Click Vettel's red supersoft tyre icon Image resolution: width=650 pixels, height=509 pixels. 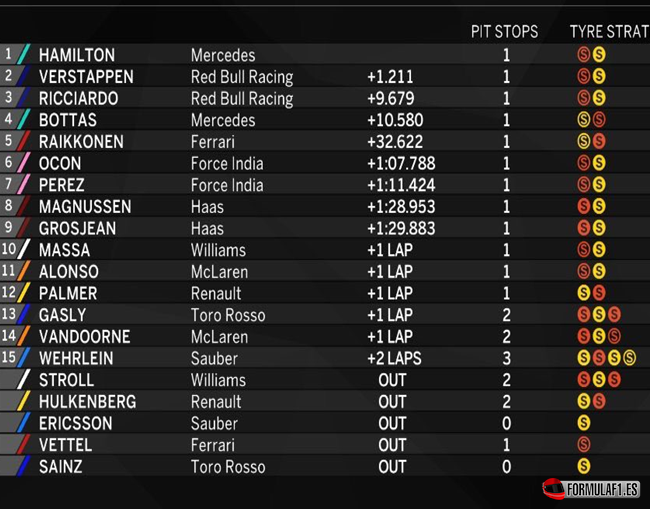tap(584, 445)
